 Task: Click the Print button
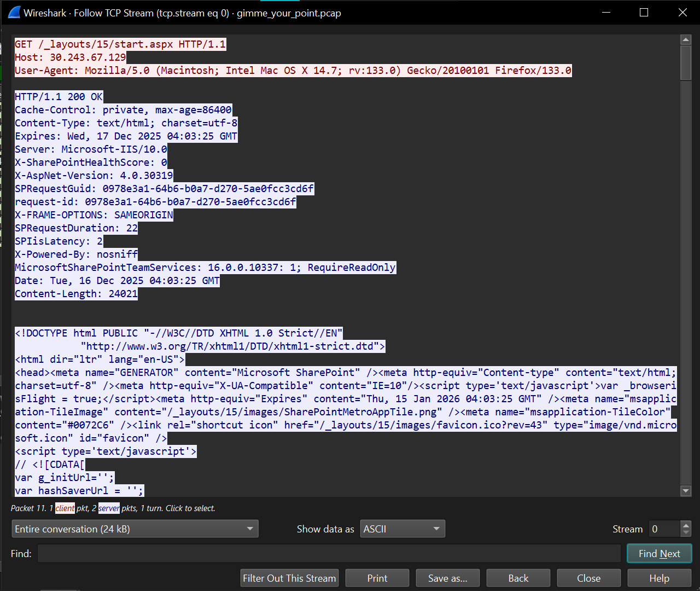377,578
